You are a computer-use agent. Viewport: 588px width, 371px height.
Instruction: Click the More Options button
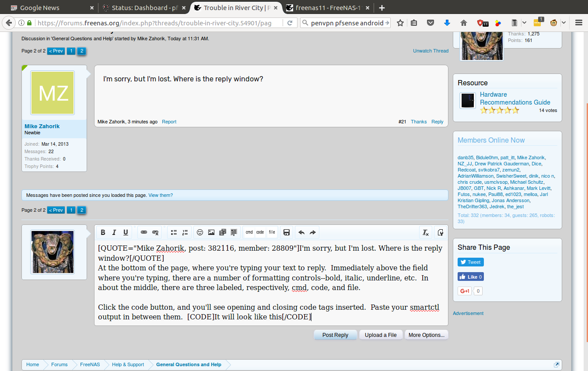(x=426, y=335)
